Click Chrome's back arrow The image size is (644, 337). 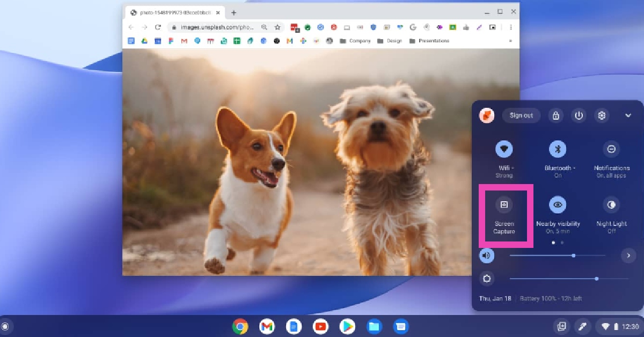[x=131, y=27]
